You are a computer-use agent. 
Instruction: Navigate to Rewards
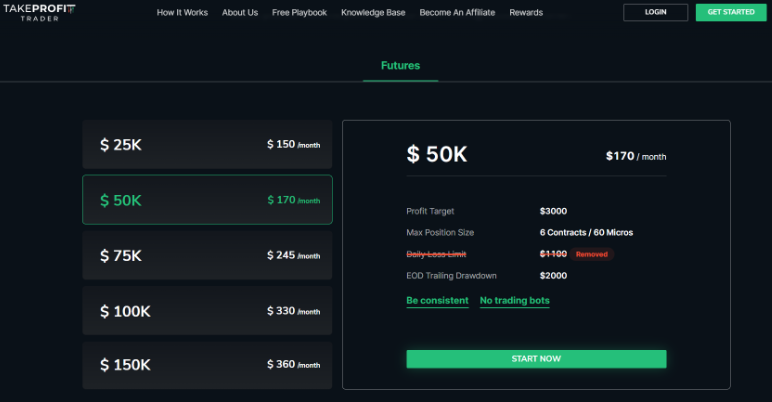coord(526,13)
